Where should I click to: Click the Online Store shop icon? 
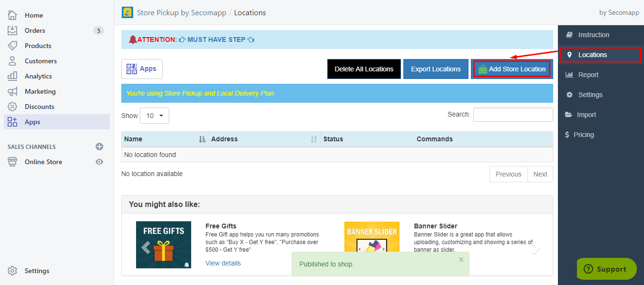[12, 162]
